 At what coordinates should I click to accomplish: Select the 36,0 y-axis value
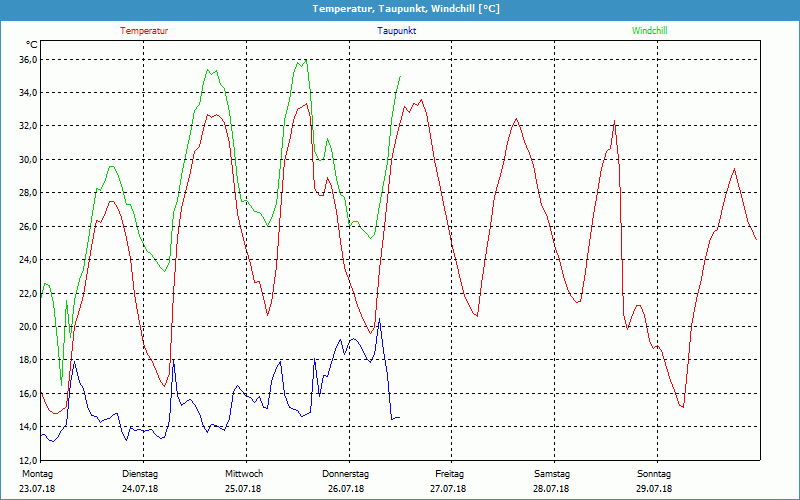point(29,59)
